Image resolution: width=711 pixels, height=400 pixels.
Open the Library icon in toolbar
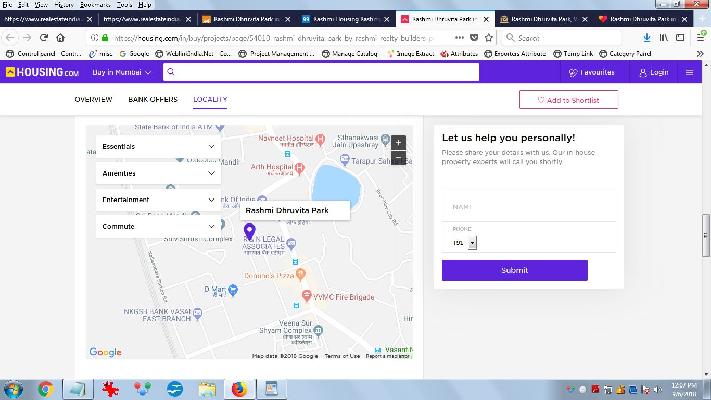pyautogui.click(x=664, y=38)
